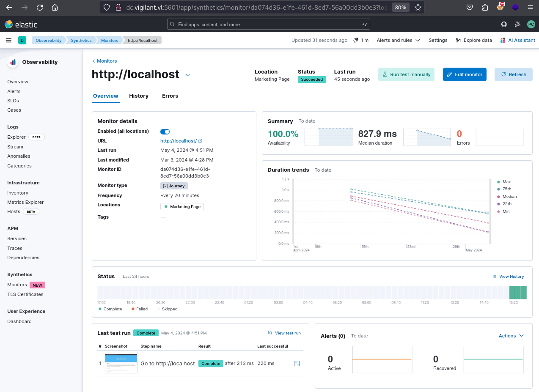Click the browser reload icon
The width and height of the screenshot is (539, 392).
coord(40,7)
